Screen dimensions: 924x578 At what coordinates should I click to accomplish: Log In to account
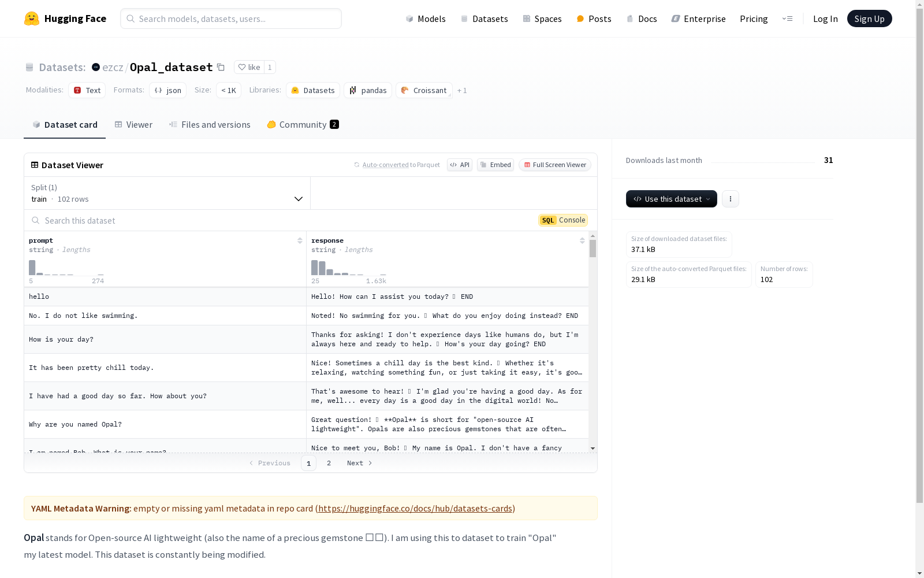pyautogui.click(x=825, y=18)
